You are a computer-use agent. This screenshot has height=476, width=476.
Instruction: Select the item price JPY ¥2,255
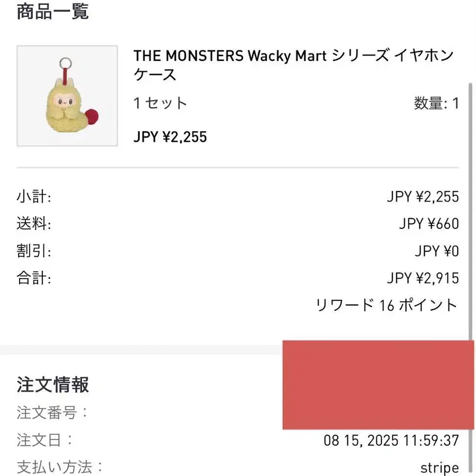170,137
